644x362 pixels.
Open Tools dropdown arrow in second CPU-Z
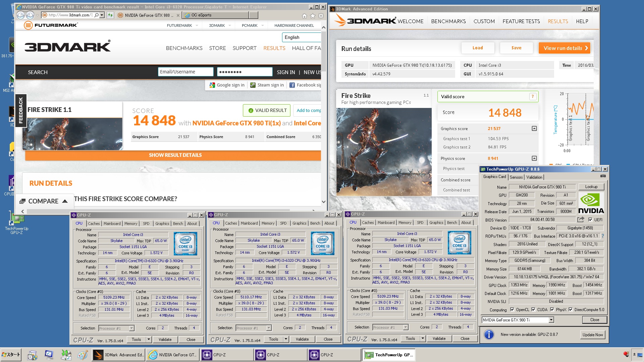tap(286, 339)
